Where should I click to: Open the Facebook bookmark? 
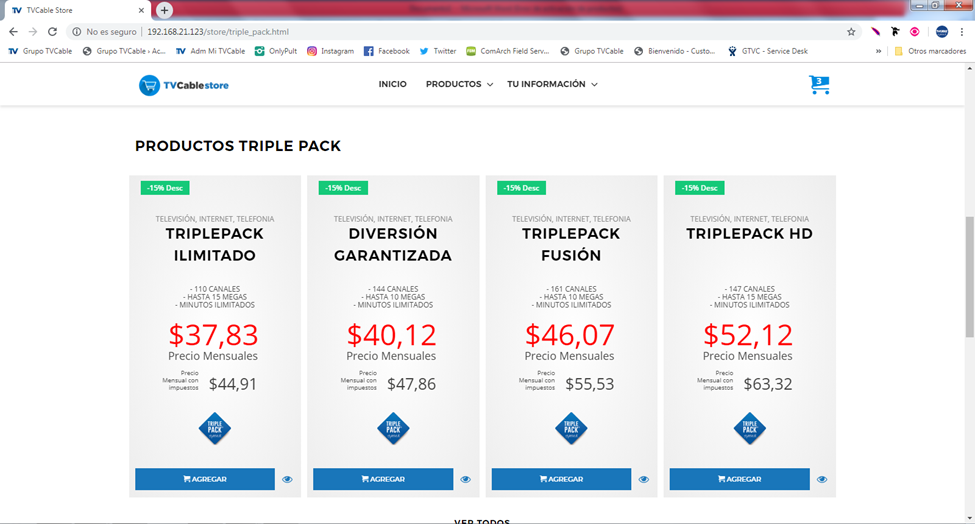pos(386,51)
